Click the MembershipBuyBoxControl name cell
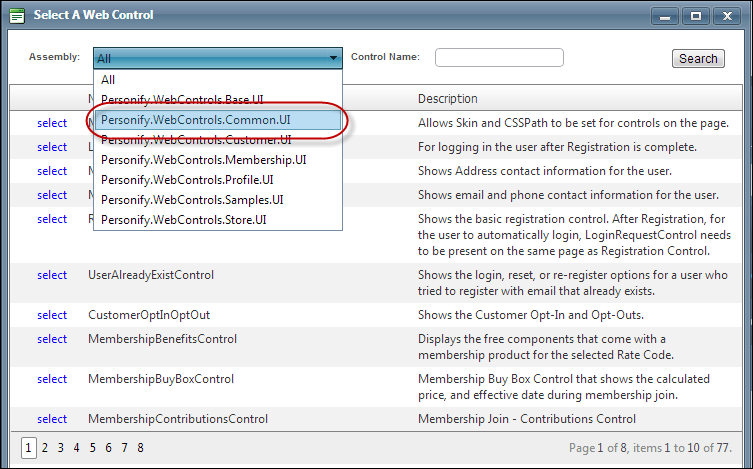 click(x=161, y=379)
